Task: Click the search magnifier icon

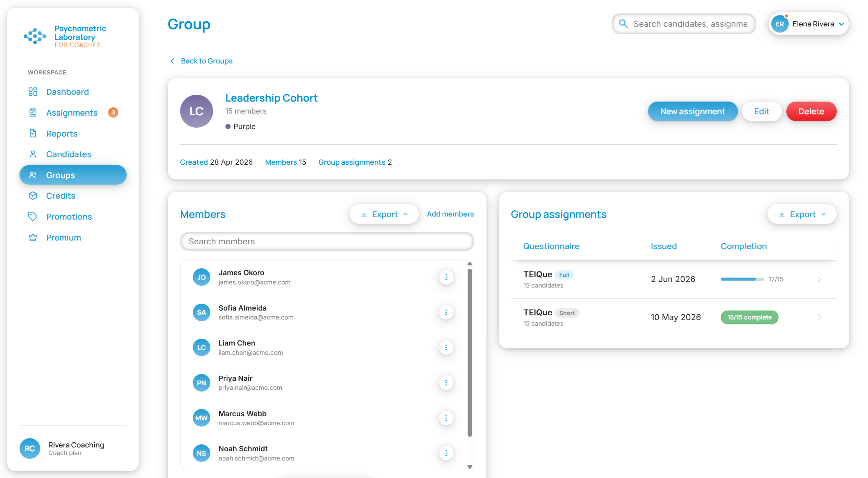Action: coord(623,24)
